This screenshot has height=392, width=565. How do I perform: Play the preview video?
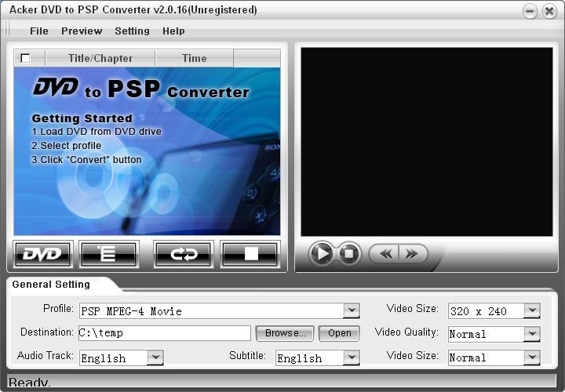(x=321, y=254)
